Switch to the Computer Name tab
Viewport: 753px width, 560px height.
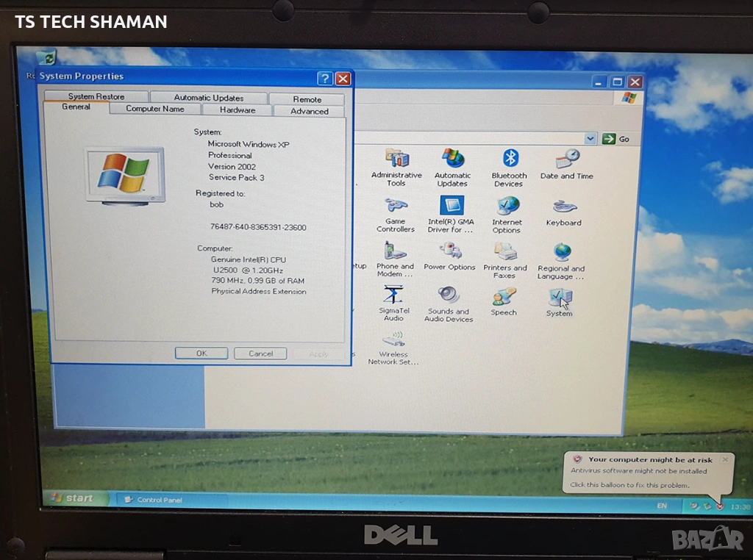point(154,109)
